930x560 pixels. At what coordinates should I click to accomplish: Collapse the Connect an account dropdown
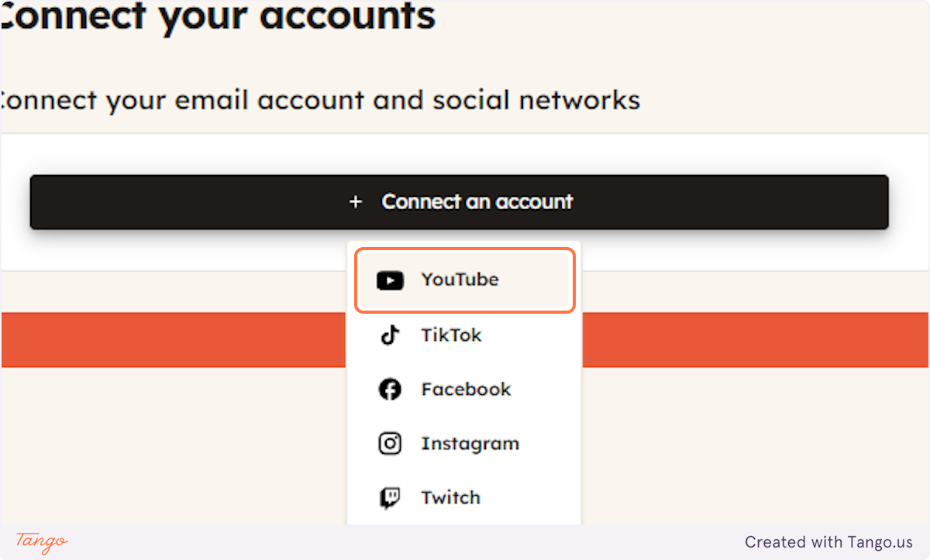pos(459,202)
